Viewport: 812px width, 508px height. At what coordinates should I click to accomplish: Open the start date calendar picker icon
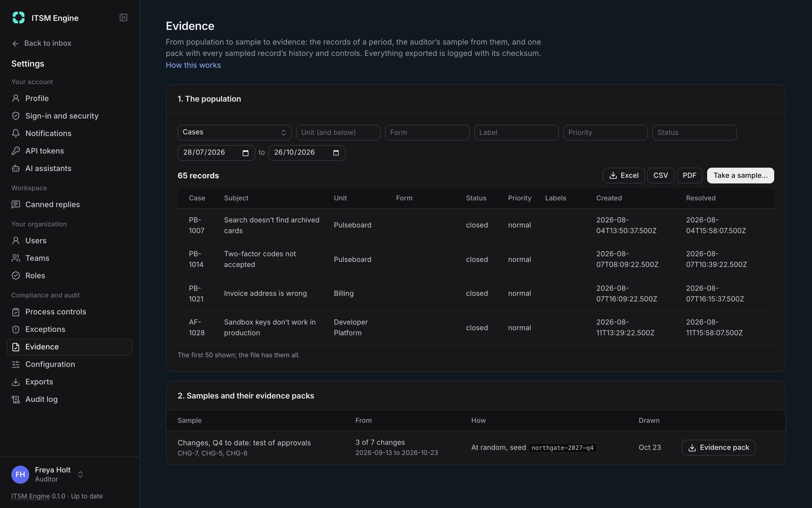click(x=246, y=153)
